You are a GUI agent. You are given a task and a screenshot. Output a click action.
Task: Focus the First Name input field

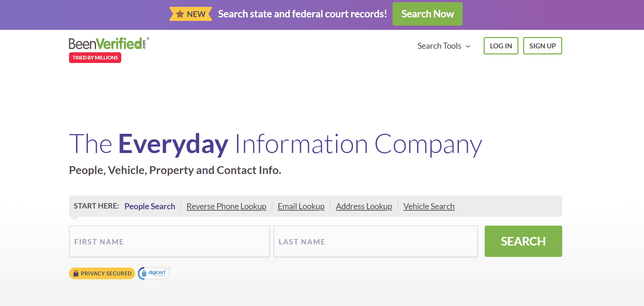[169, 242]
